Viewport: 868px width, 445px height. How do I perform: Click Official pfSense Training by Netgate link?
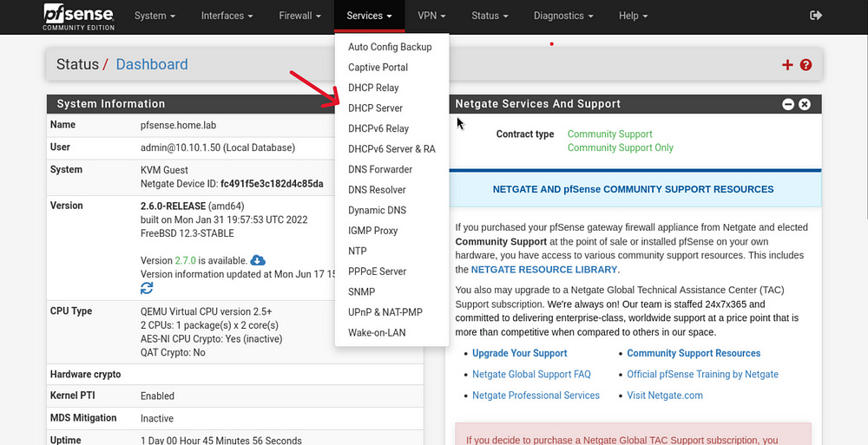pyautogui.click(x=702, y=375)
